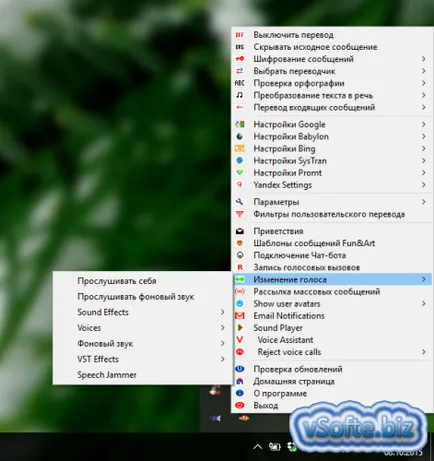Click the red R call recording icon

[x=240, y=267]
